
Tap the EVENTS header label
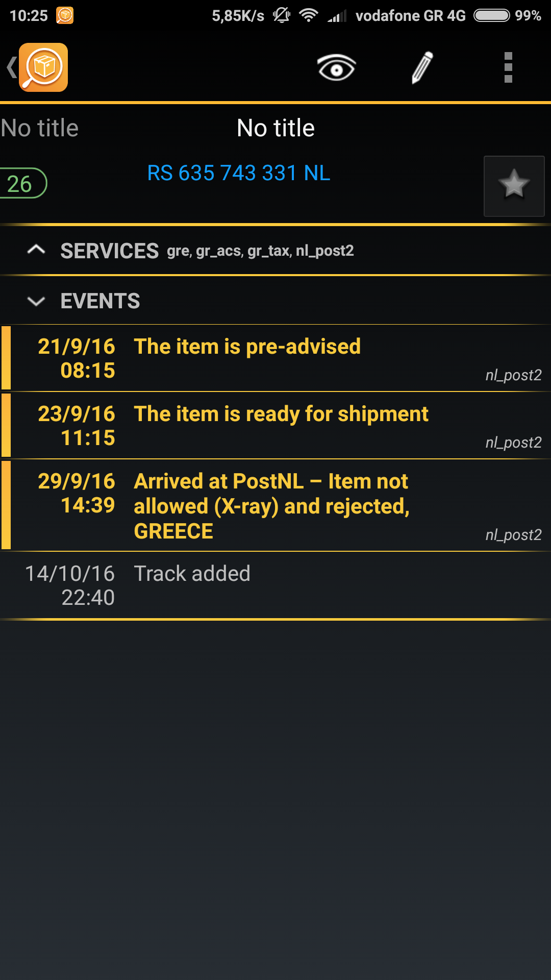100,301
